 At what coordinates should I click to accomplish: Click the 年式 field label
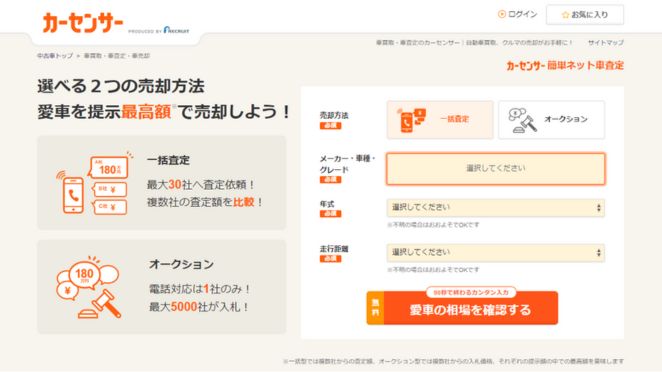pos(327,204)
